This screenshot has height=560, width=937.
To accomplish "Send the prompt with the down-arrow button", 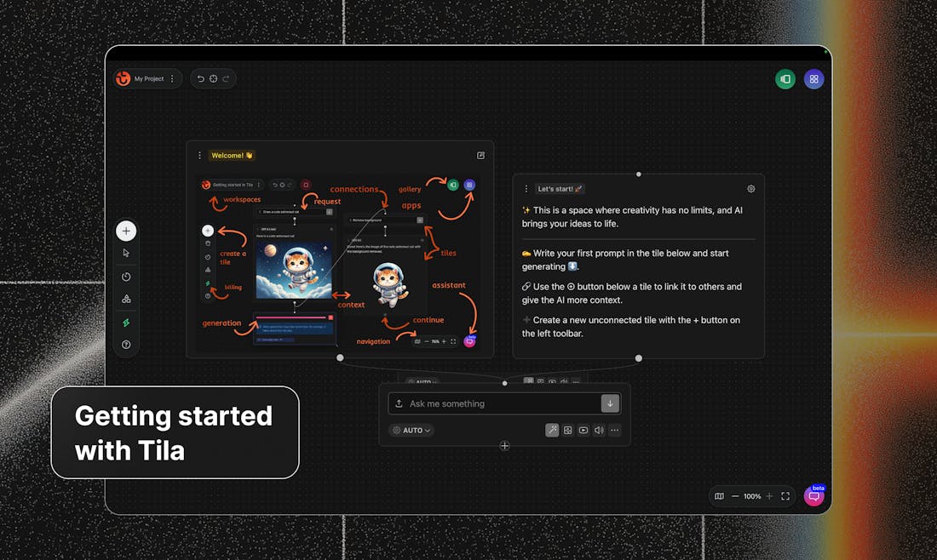I will coord(610,403).
